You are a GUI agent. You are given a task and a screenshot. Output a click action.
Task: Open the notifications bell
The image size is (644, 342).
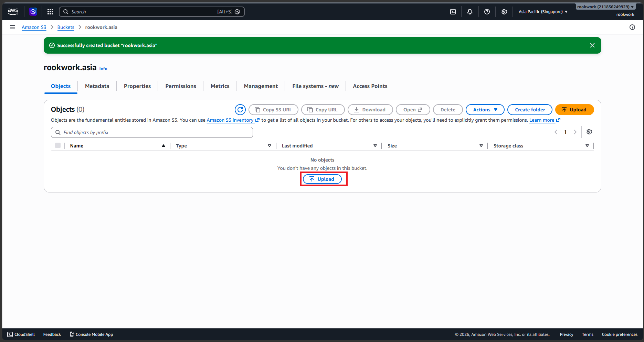tap(470, 12)
